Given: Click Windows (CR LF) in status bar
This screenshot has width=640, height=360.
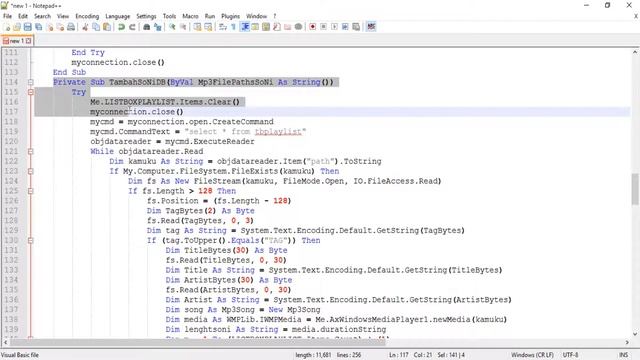Looking at the screenshot, I should (532, 355).
